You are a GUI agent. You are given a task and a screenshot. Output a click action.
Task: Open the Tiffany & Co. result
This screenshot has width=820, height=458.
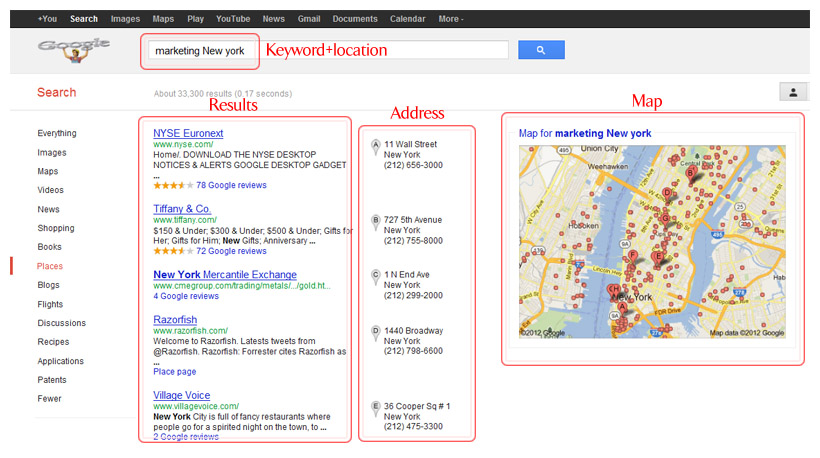pyautogui.click(x=182, y=209)
